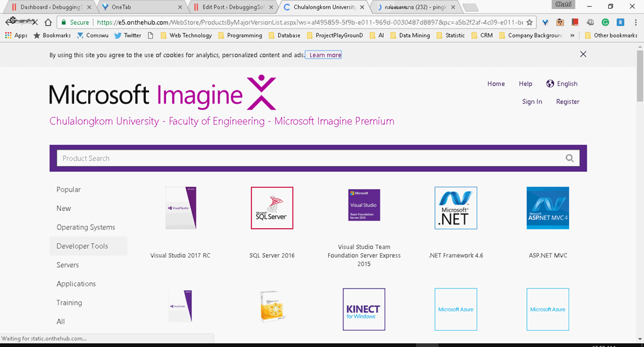The image size is (644, 347).
Task: Open the Twitter bookmark
Action: pos(128,35)
